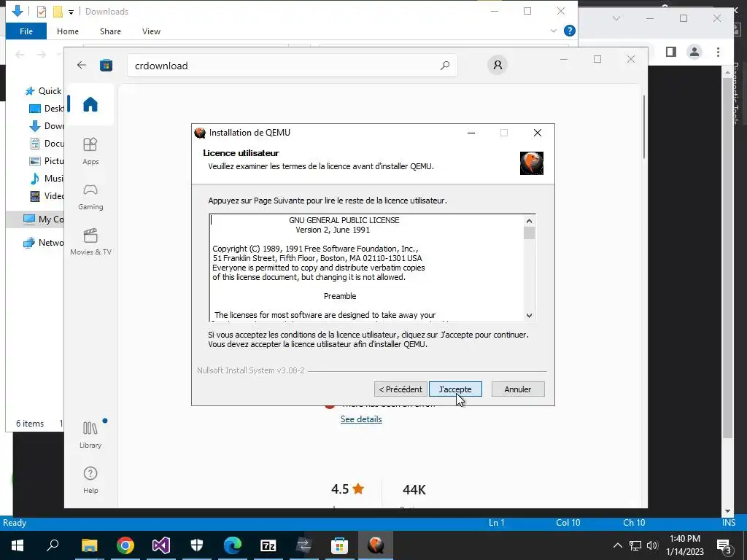Open the Chrome three-dot menu

tap(718, 52)
